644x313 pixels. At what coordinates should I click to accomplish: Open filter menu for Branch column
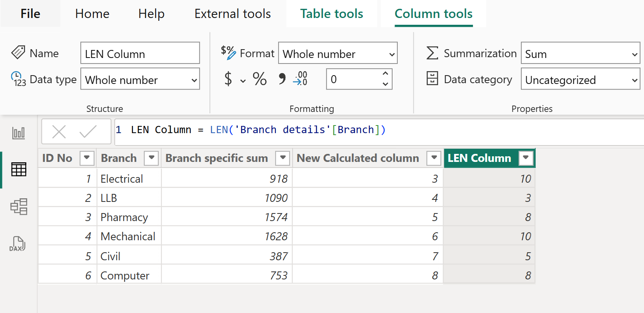(x=152, y=158)
